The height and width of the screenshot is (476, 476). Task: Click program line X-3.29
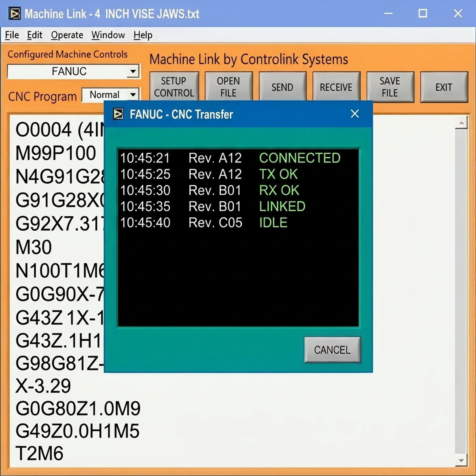(x=43, y=386)
